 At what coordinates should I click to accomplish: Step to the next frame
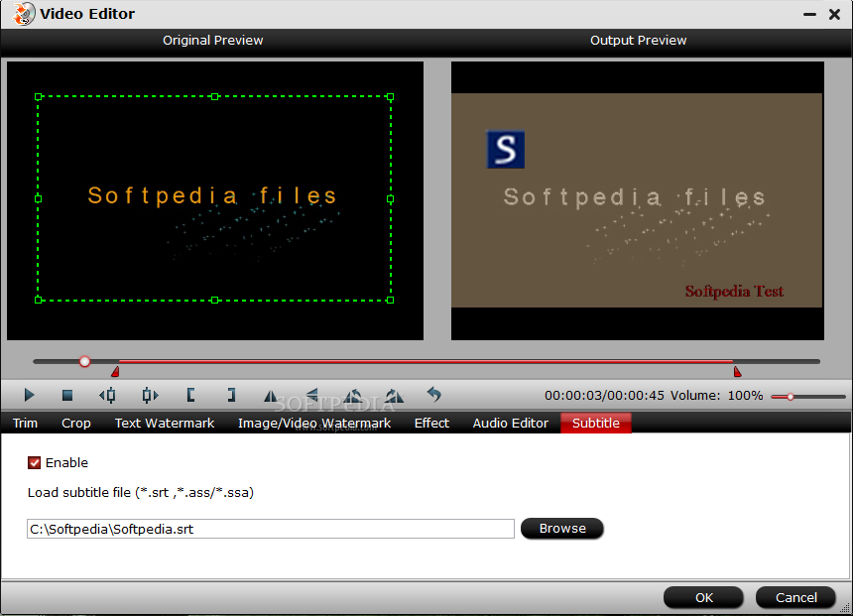(x=150, y=395)
